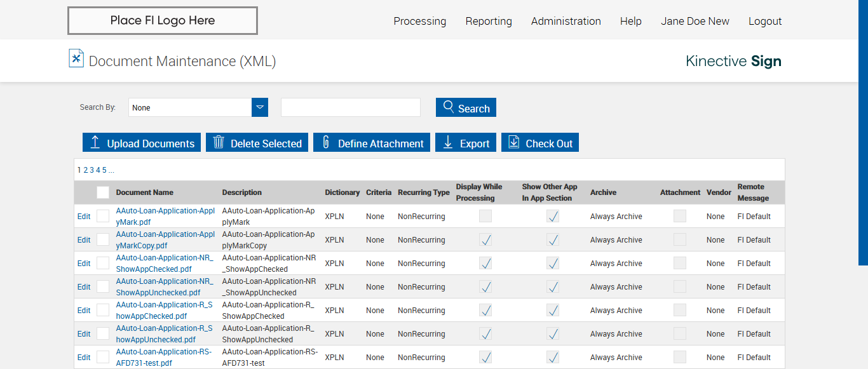Select row checkbox for AAuto-Loan-Application-ApplyMark.pdf
The height and width of the screenshot is (369, 868).
pyautogui.click(x=103, y=216)
